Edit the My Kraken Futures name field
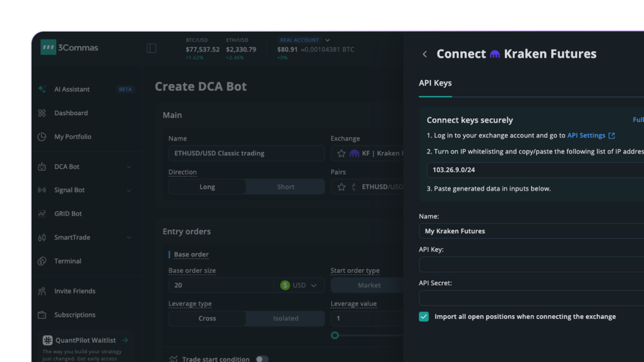Screen dimensions: 644x362 point(531,231)
